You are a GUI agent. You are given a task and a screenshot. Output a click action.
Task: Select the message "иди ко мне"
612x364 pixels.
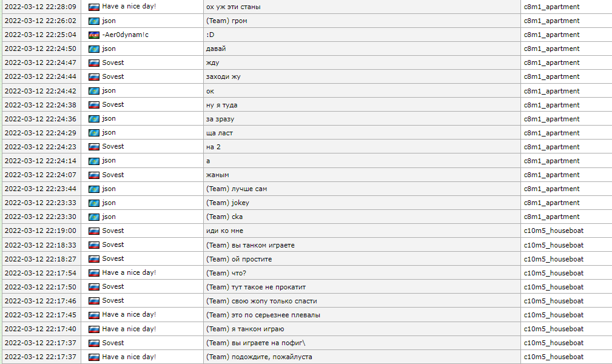pyautogui.click(x=224, y=231)
